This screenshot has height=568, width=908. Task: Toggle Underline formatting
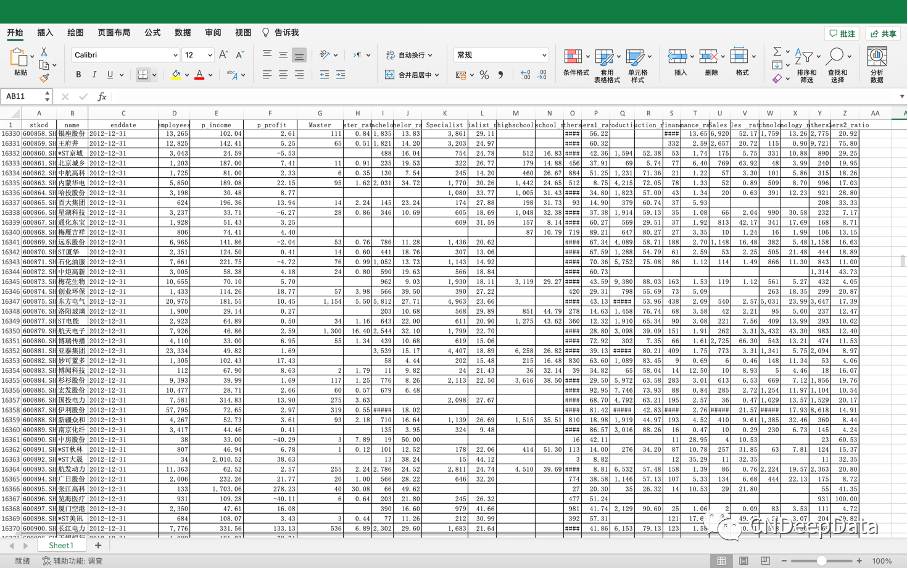pos(109,75)
